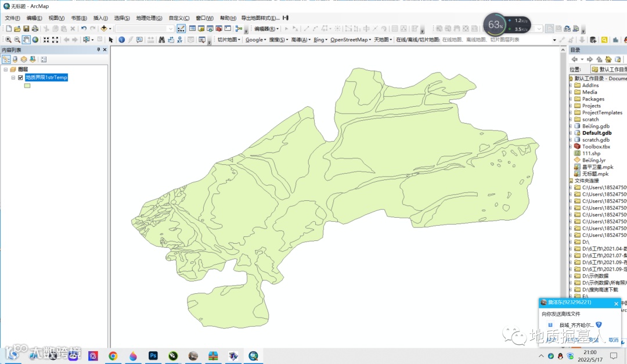Screen dimensions: 627x364
Task: Activate the Identify tool
Action: coord(121,39)
